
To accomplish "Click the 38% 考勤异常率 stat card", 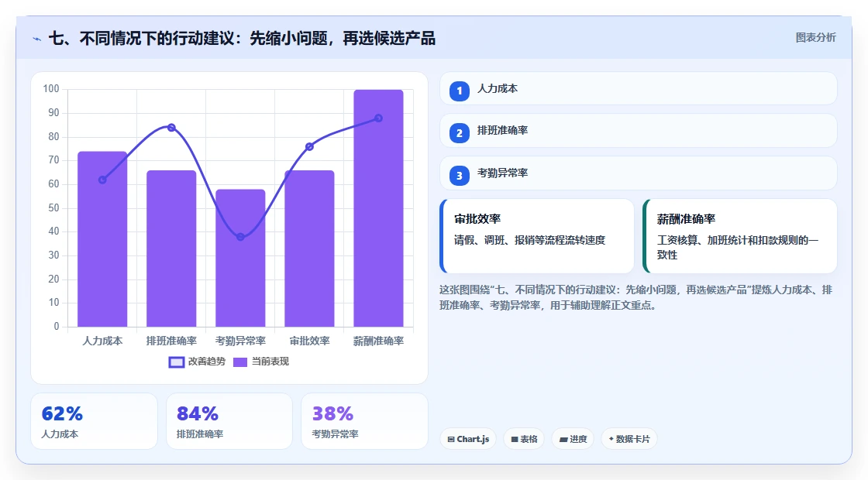I will [x=364, y=421].
